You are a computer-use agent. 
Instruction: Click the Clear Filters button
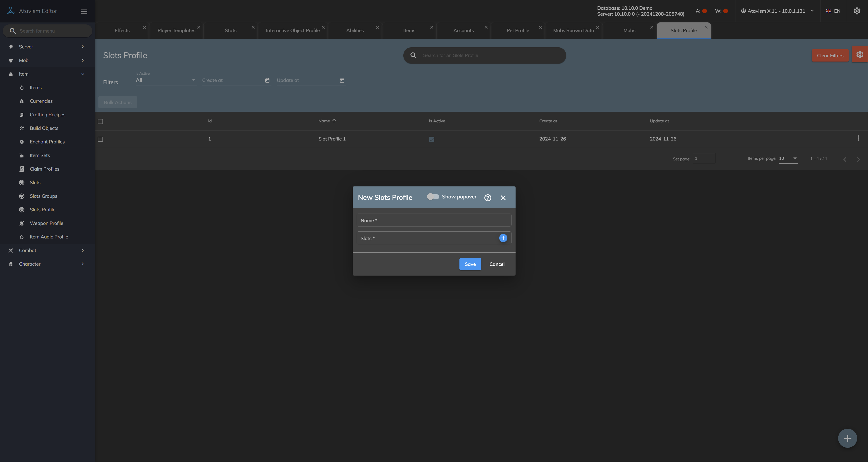tap(830, 56)
